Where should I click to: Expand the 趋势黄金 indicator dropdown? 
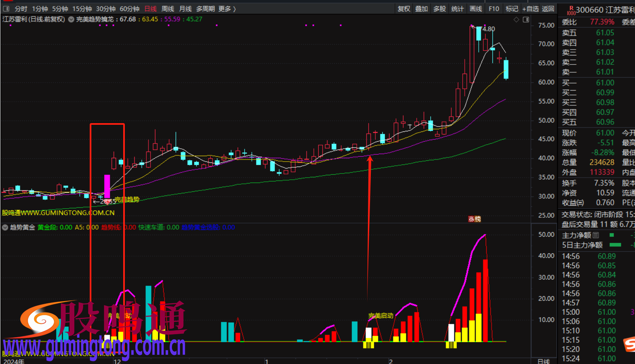(x=5, y=227)
